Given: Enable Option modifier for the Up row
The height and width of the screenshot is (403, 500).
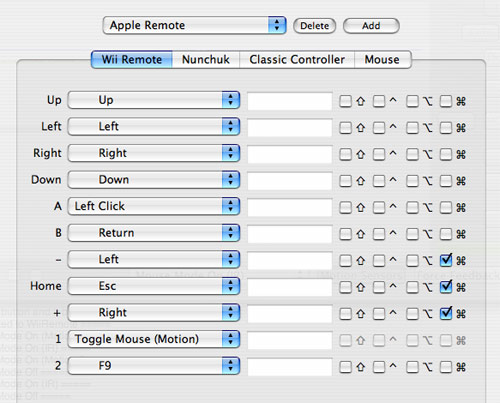Looking at the screenshot, I should tap(412, 101).
